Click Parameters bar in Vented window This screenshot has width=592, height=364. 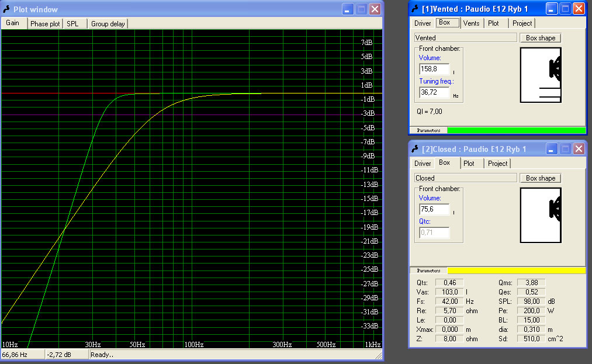(428, 130)
